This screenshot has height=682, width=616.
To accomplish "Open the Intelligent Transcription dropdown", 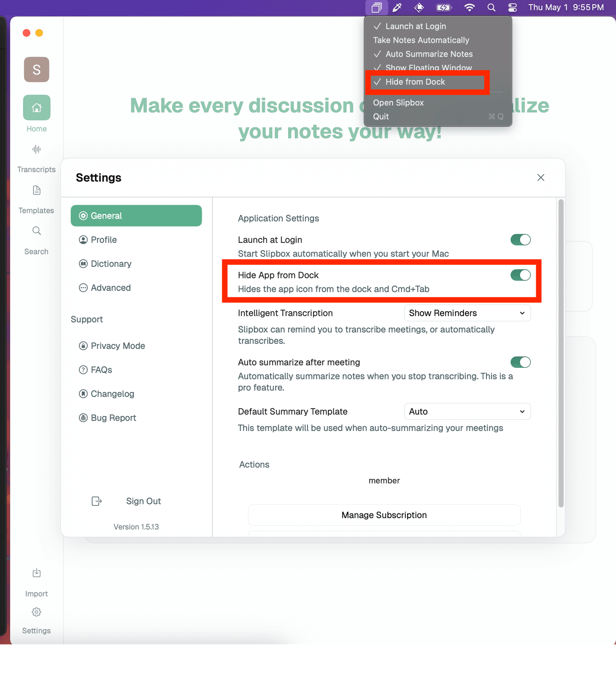I will (467, 313).
